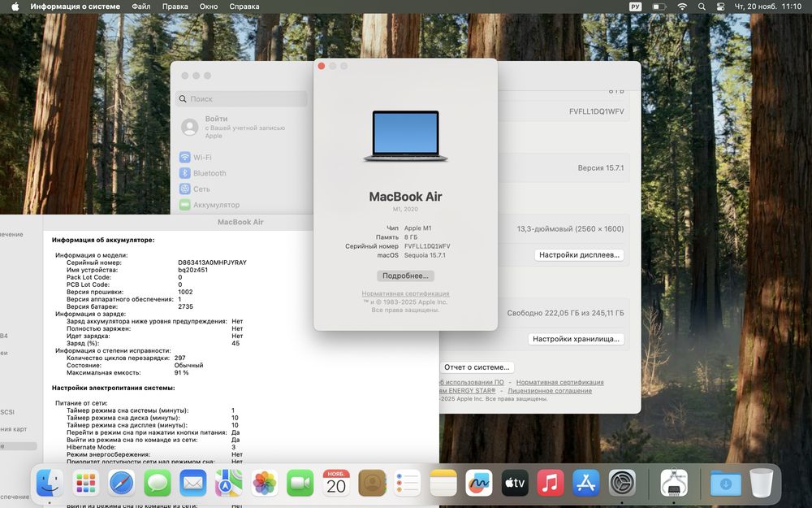Click Настройки дисплеев… button in Settings
This screenshot has height=508, width=812.
[579, 255]
